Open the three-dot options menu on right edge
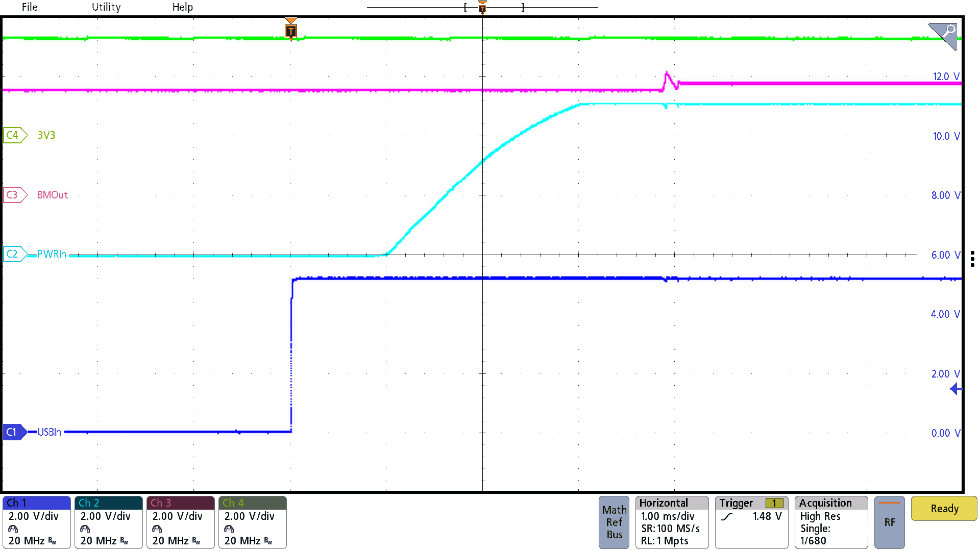980x551 pixels. point(972,259)
